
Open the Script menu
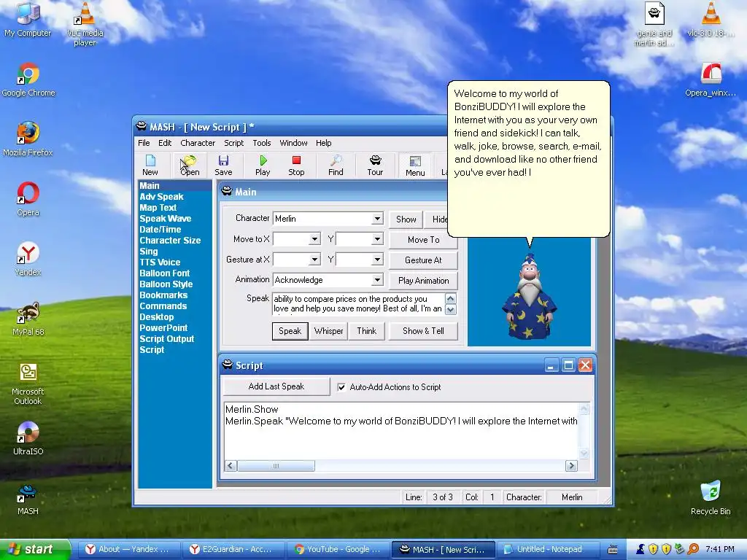234,143
